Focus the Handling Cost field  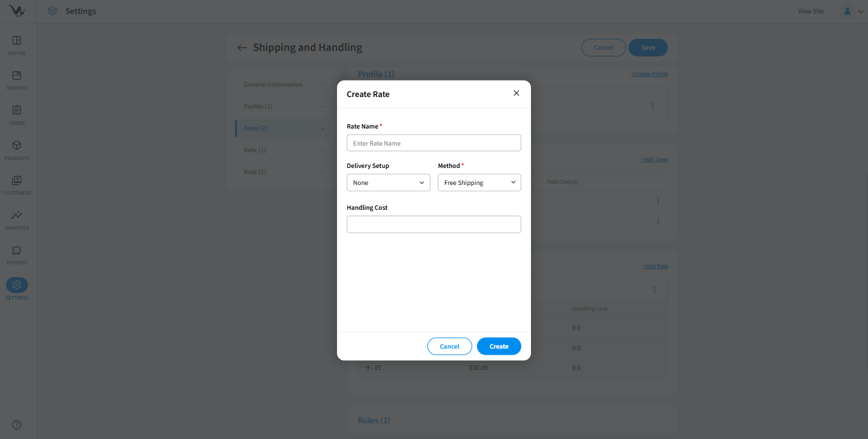click(x=433, y=224)
